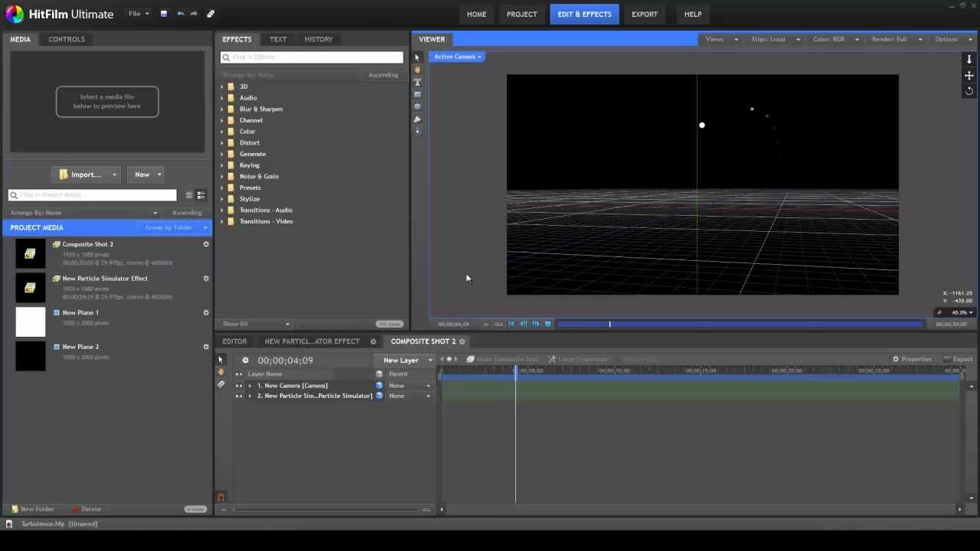Toggle 3D cube for New Camera layer

[x=379, y=386]
